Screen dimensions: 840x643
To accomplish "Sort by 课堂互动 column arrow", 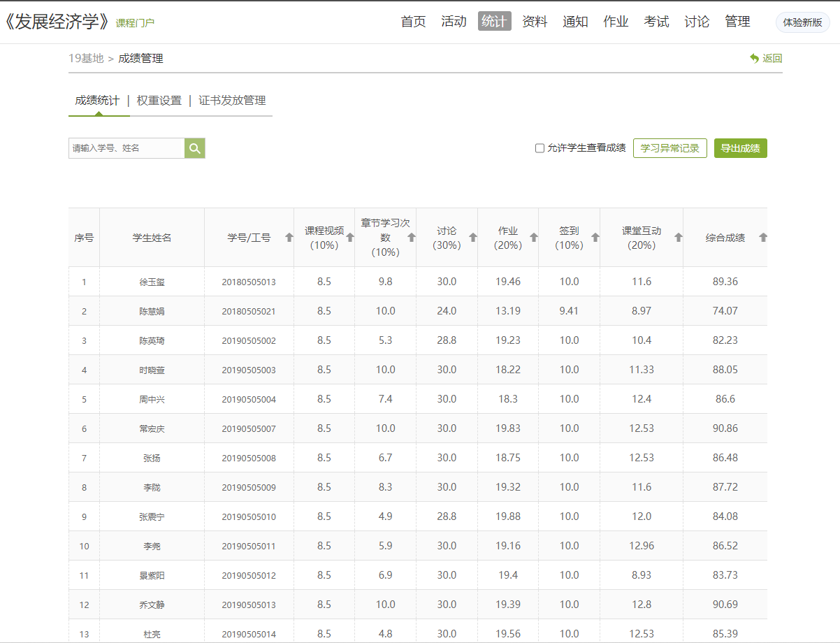I will 679,238.
